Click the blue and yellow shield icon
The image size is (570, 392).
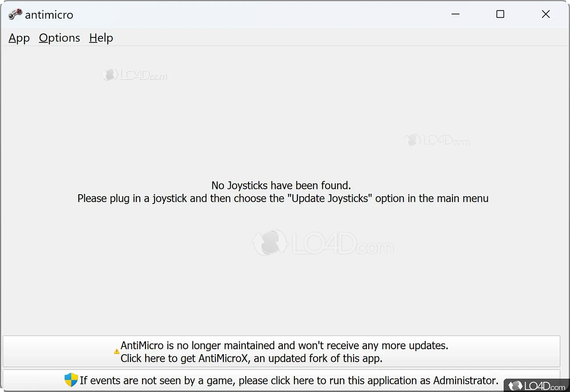(71, 380)
